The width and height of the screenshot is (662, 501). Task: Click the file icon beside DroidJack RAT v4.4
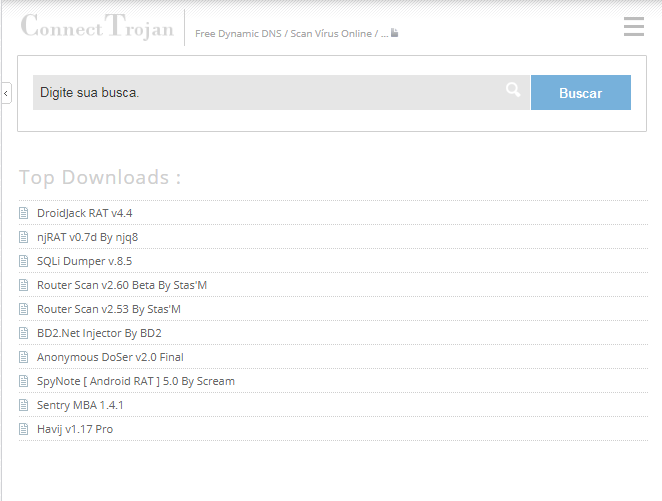pyautogui.click(x=24, y=213)
